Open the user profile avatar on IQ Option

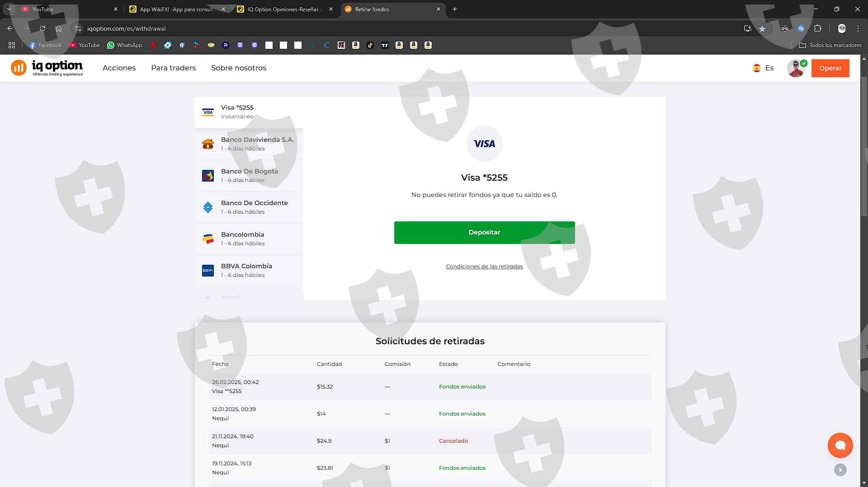[x=796, y=68]
